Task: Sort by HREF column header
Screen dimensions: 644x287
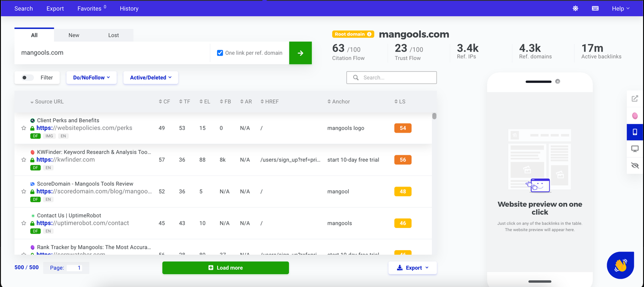Action: (270, 101)
